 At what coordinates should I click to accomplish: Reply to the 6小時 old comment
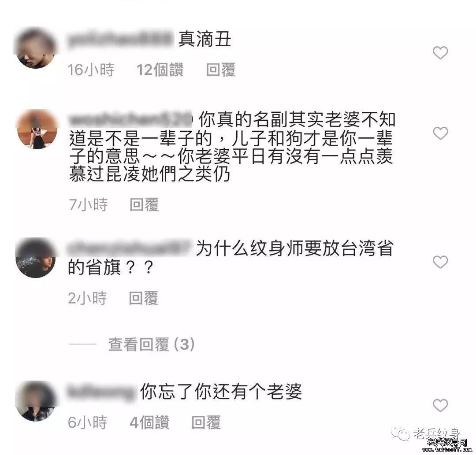(206, 422)
